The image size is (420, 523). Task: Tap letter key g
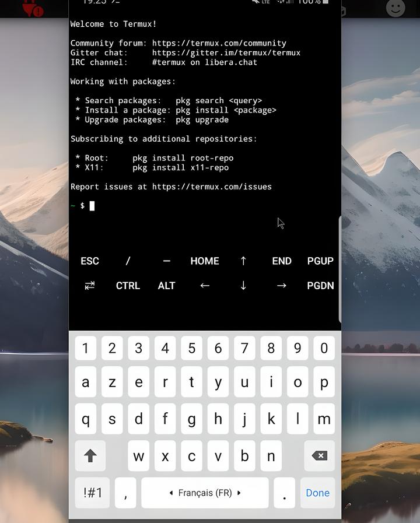coord(191,419)
